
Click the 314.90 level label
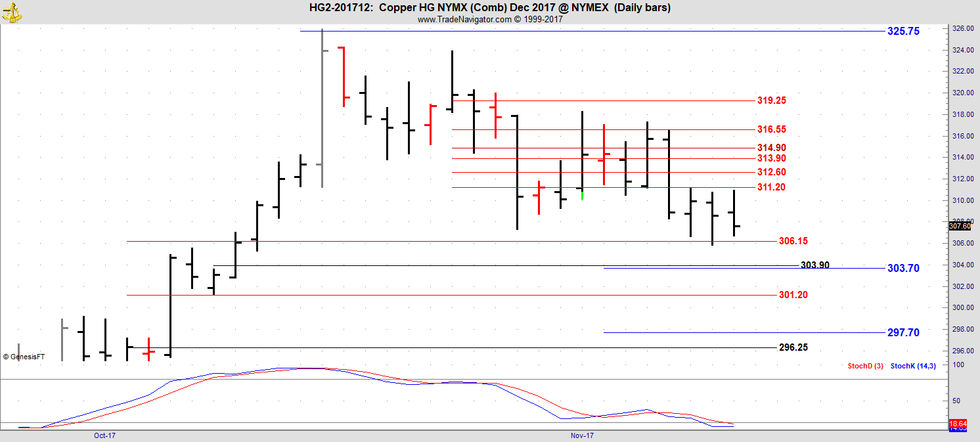[x=771, y=148]
